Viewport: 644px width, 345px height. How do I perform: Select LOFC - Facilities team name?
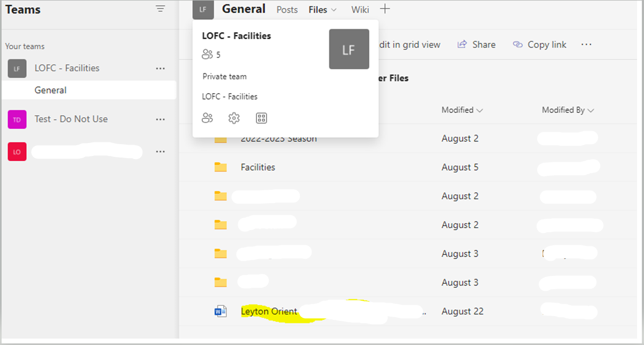pyautogui.click(x=67, y=68)
